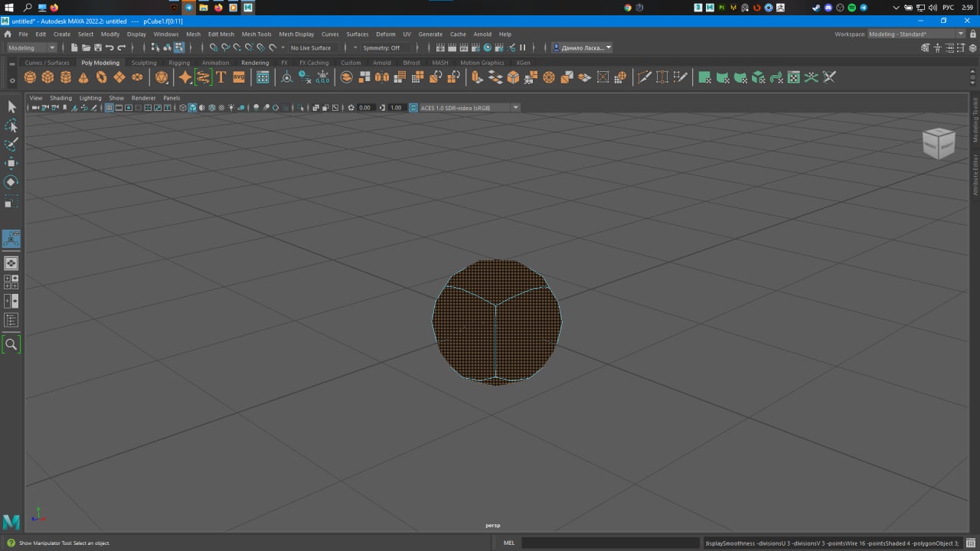Toggle smooth shade all in the panel toolbar
The image size is (980, 551).
(192, 108)
